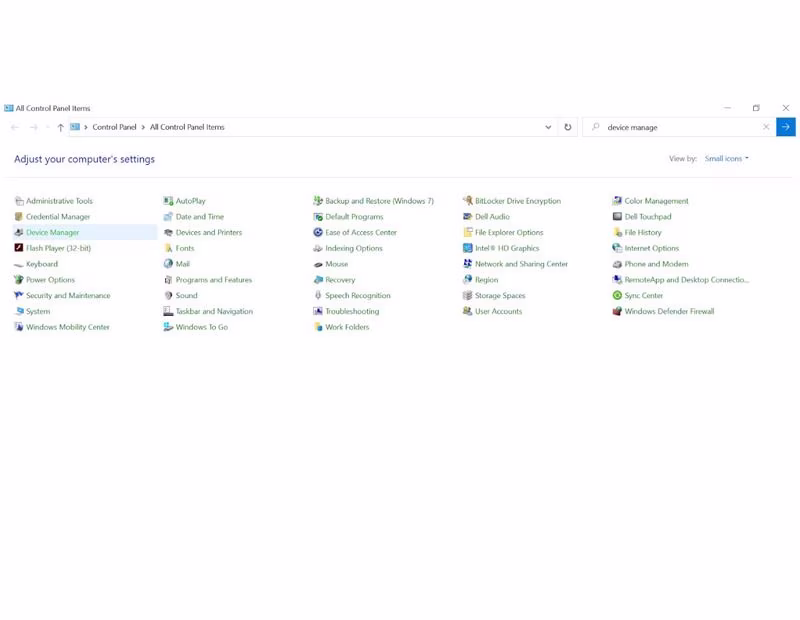Open the Dell Touchpad link

click(x=648, y=217)
